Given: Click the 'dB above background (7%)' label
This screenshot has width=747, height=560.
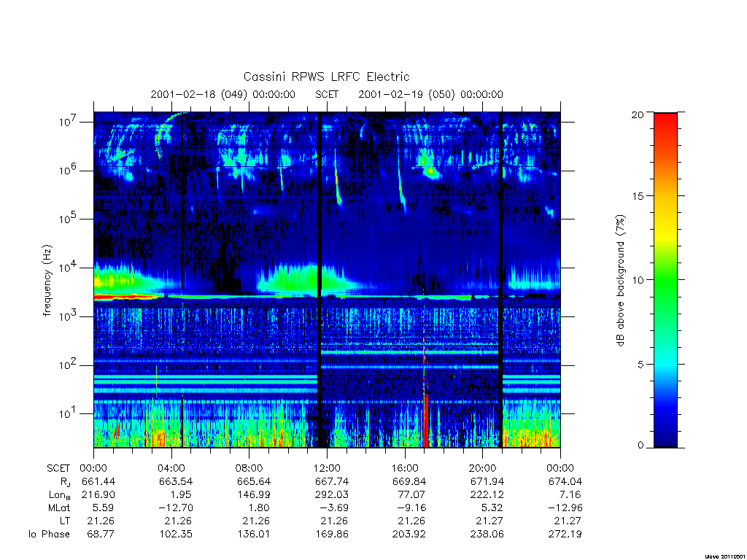Looking at the screenshot, I should pyautogui.click(x=620, y=281).
